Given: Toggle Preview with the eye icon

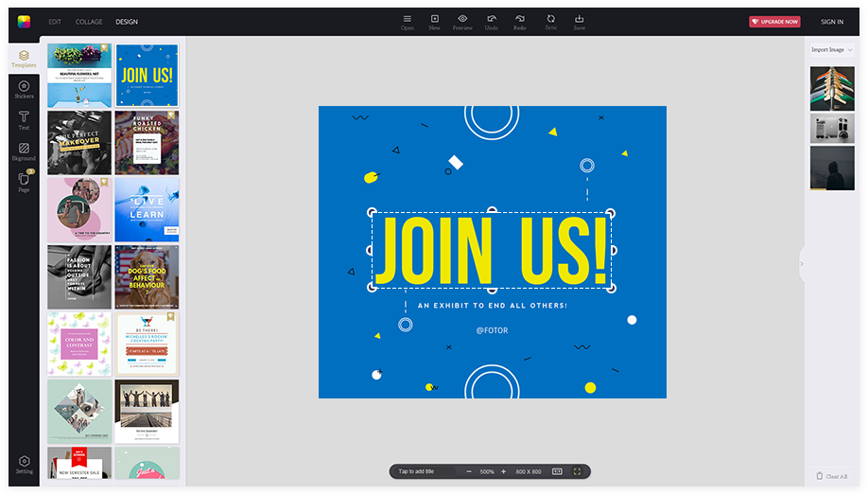Looking at the screenshot, I should point(462,21).
